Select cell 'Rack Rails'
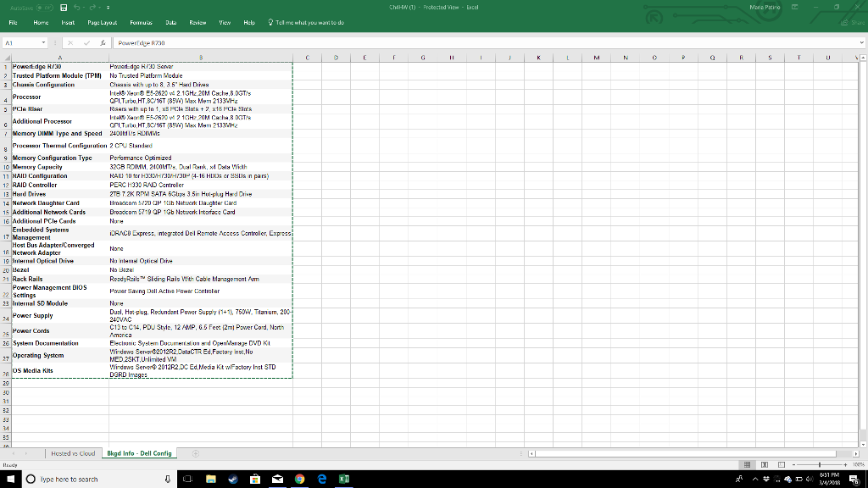The height and width of the screenshot is (488, 868). point(60,279)
